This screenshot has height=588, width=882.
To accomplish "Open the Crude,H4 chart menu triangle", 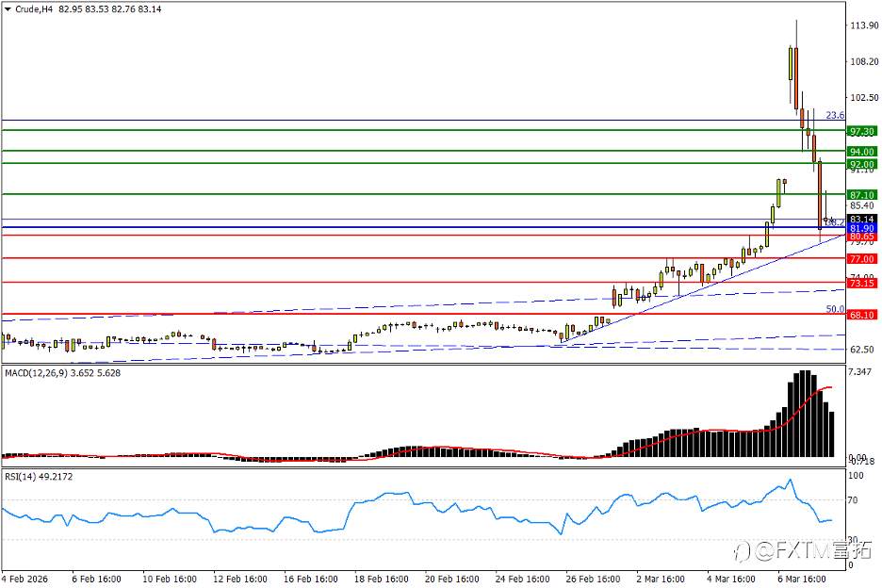I will [x=8, y=9].
